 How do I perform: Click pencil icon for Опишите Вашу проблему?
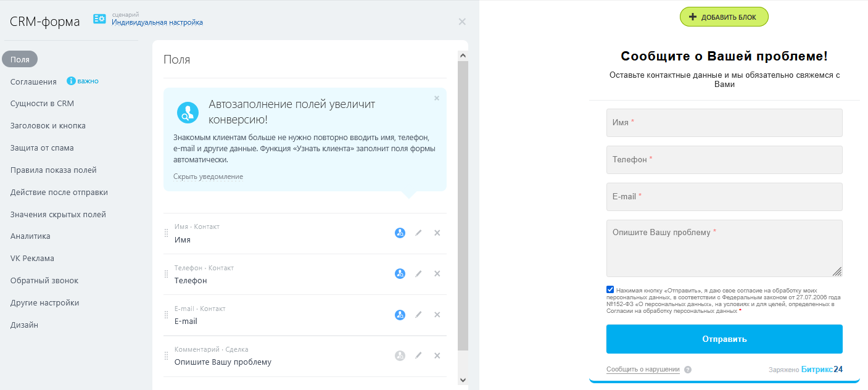418,355
